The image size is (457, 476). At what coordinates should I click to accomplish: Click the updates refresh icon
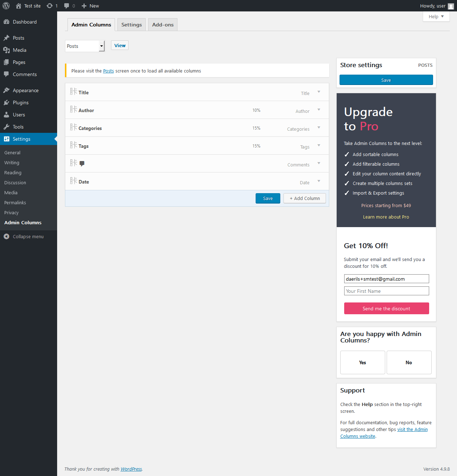pyautogui.click(x=50, y=6)
